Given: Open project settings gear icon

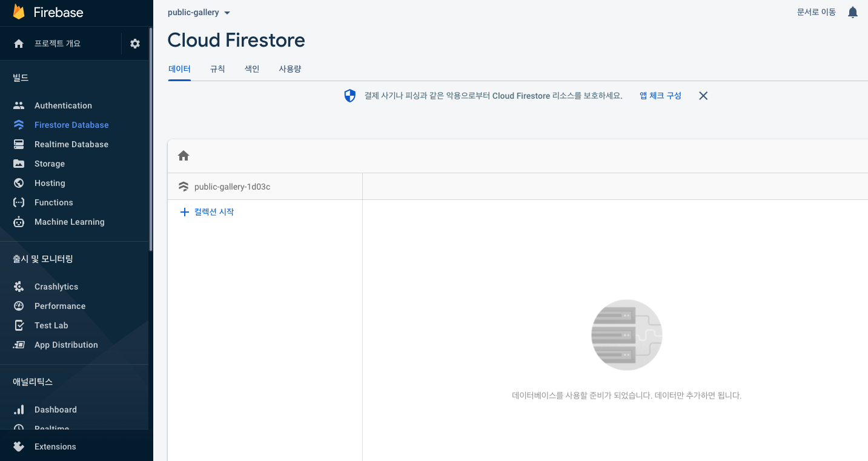Looking at the screenshot, I should pyautogui.click(x=135, y=44).
